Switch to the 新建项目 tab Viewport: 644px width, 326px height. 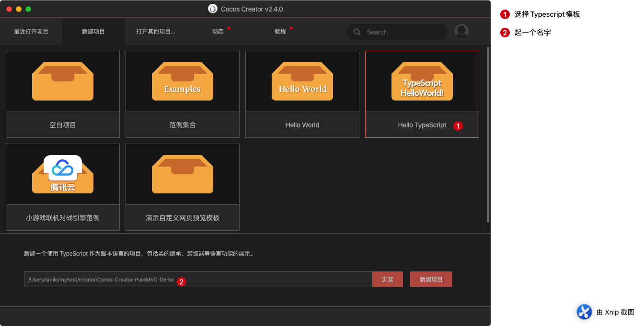(93, 32)
